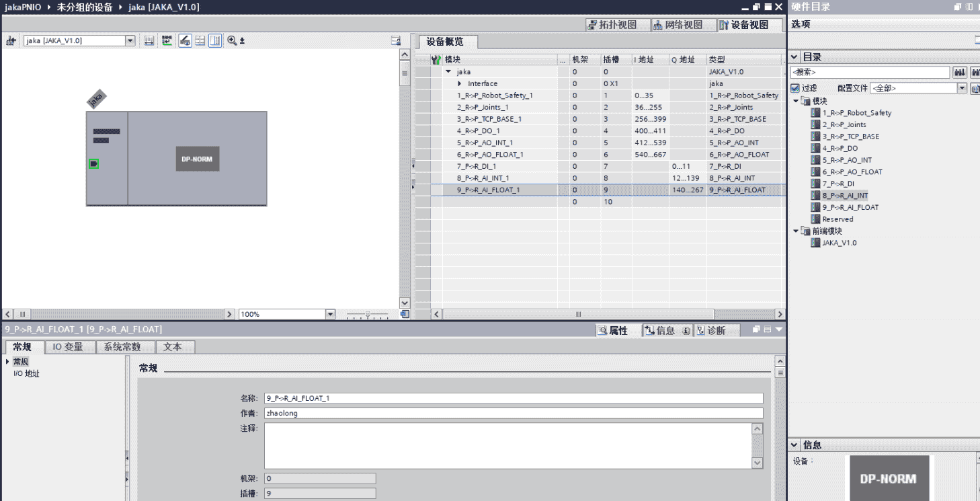980x501 pixels.
Task: Switch to the 网络视图 tab
Action: [x=678, y=25]
